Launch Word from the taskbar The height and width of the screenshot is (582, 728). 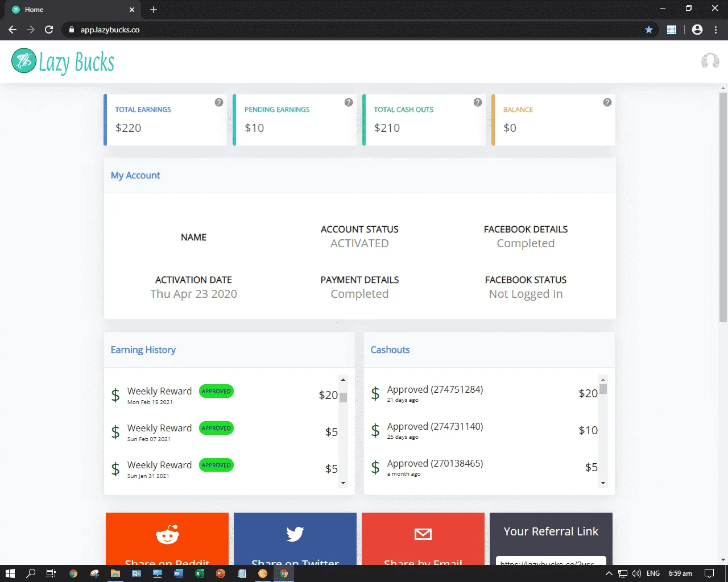click(179, 573)
